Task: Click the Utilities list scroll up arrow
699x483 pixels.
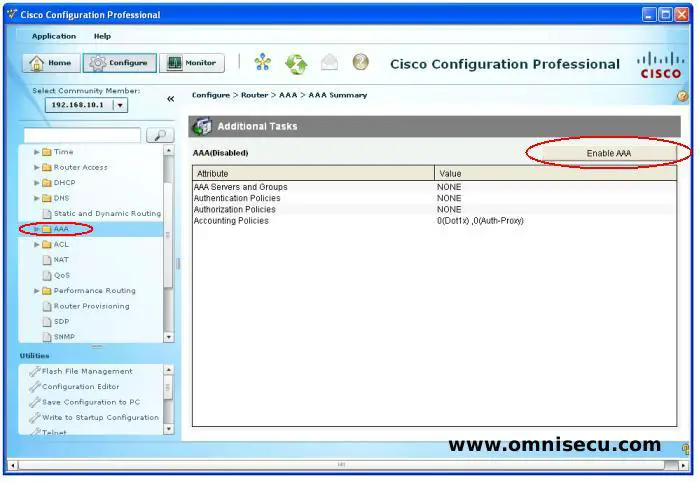Action: click(169, 370)
